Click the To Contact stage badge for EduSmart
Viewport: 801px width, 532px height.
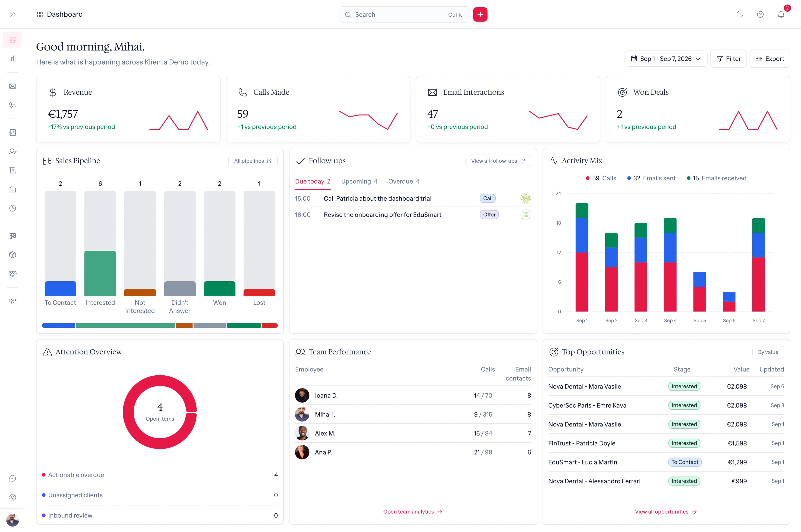click(x=685, y=462)
